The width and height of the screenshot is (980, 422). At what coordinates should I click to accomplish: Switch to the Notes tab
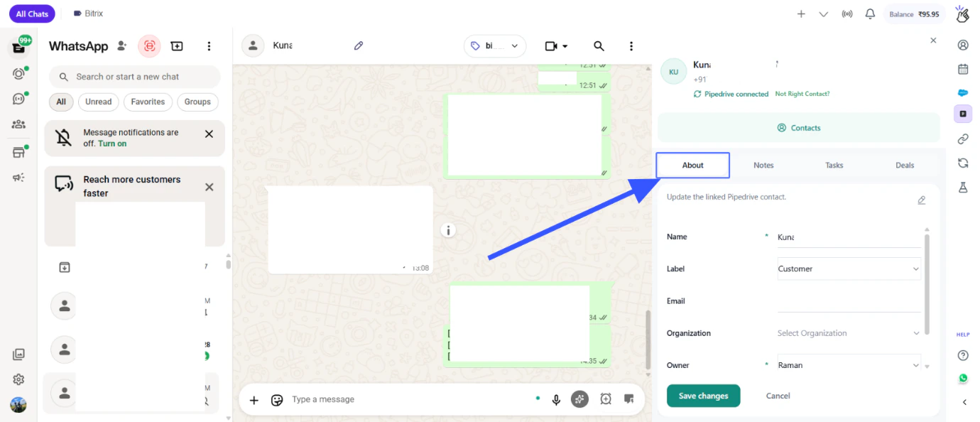pos(763,165)
